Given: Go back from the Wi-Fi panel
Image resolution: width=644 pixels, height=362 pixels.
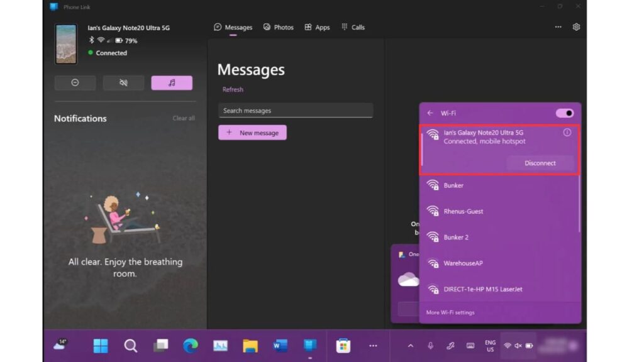Looking at the screenshot, I should coord(430,113).
